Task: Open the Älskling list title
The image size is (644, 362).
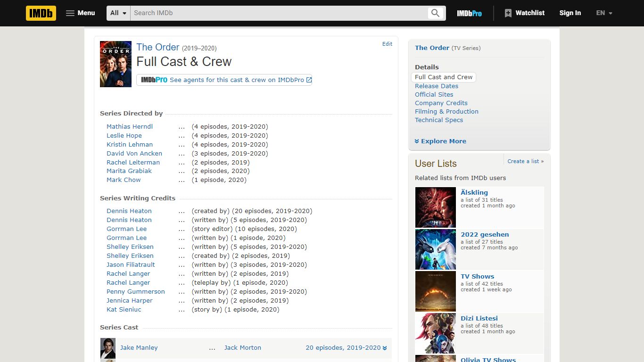Action: (x=474, y=192)
